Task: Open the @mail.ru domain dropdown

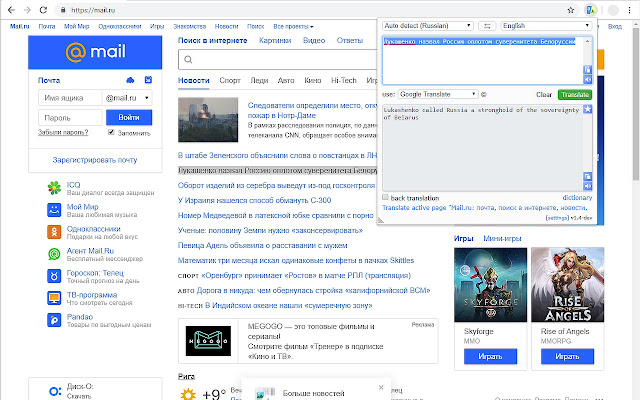Action: pos(127,98)
